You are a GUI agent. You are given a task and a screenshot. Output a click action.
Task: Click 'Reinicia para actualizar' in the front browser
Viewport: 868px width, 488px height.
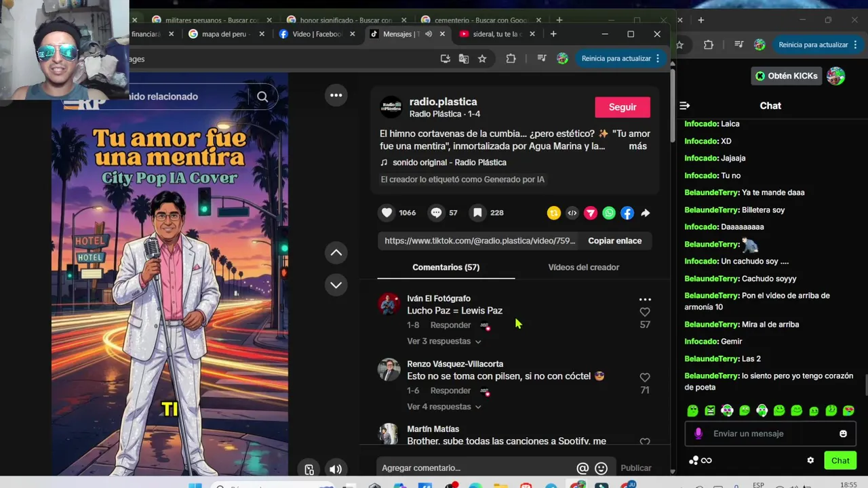(620, 58)
